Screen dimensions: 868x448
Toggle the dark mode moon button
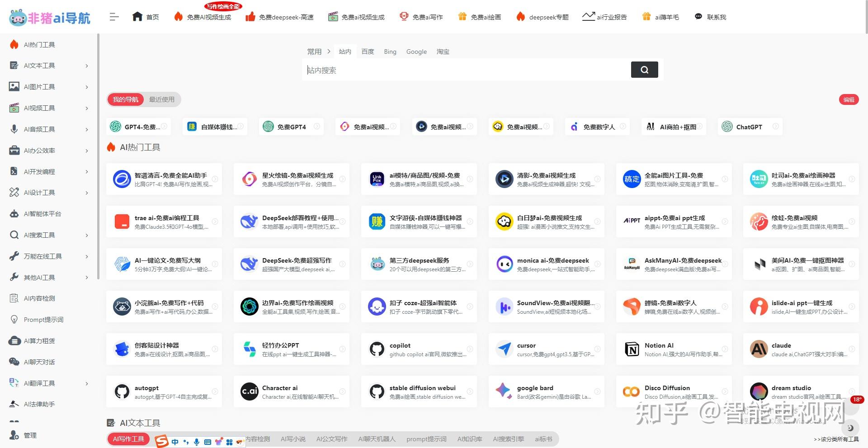point(850,428)
